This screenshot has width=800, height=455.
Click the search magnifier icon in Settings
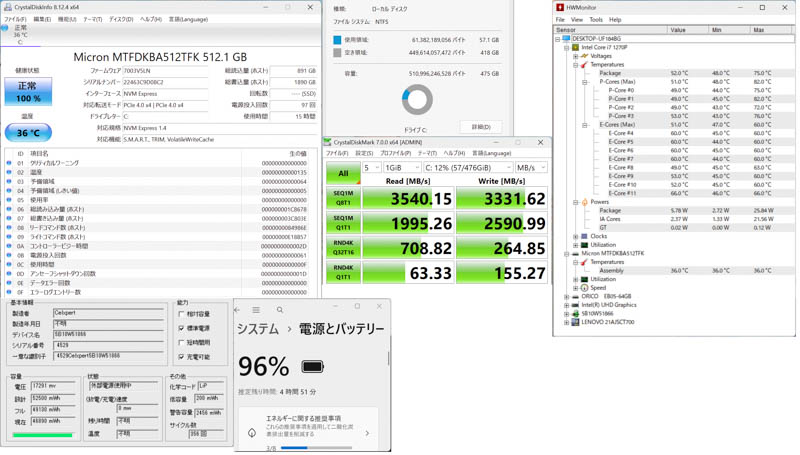point(280,310)
